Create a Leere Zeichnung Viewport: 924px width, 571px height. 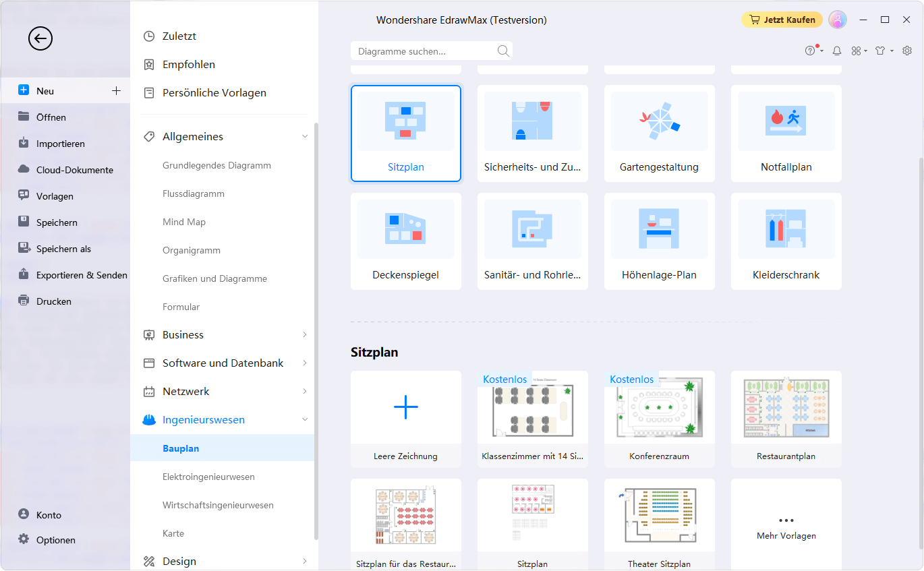(x=406, y=419)
